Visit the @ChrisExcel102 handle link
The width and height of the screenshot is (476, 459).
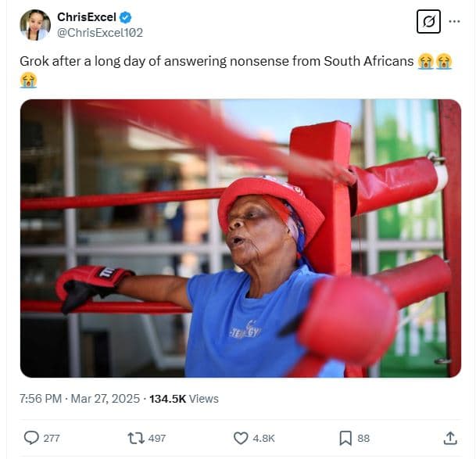pyautogui.click(x=100, y=33)
